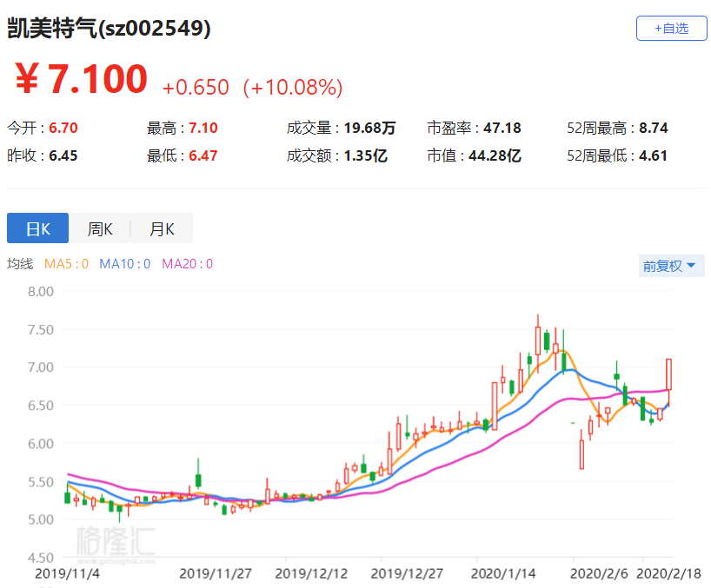Click the 7.50 price axis label

click(40, 329)
